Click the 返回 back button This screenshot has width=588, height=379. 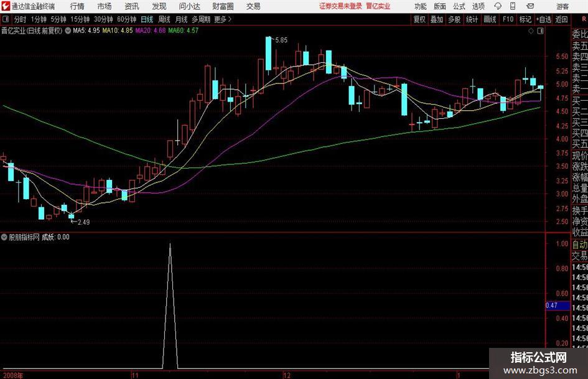pos(561,19)
